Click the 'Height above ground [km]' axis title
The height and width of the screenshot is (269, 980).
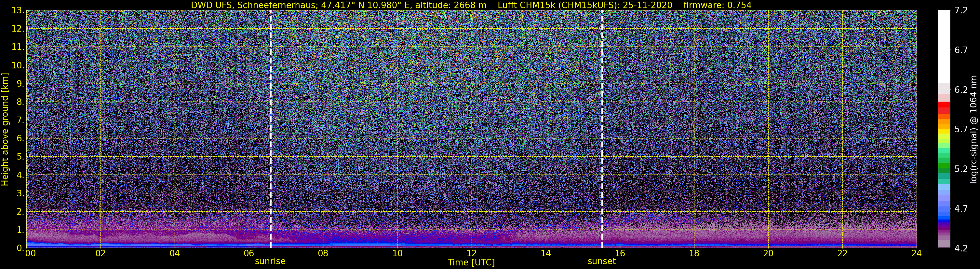[5, 129]
